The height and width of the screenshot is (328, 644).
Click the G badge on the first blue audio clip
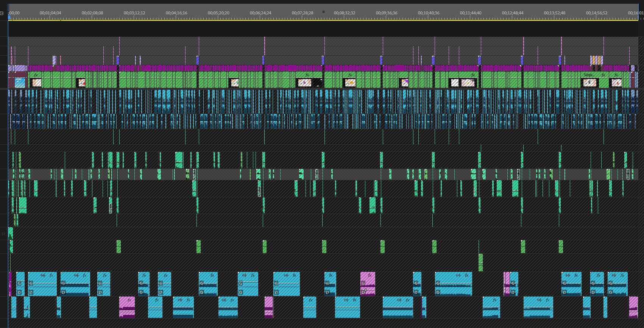[19, 283]
